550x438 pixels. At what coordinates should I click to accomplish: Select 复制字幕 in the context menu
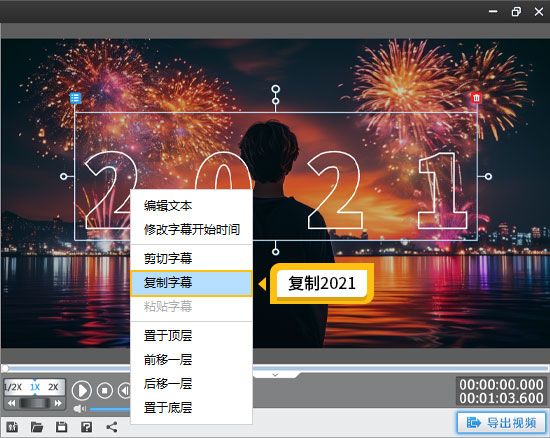tap(192, 283)
